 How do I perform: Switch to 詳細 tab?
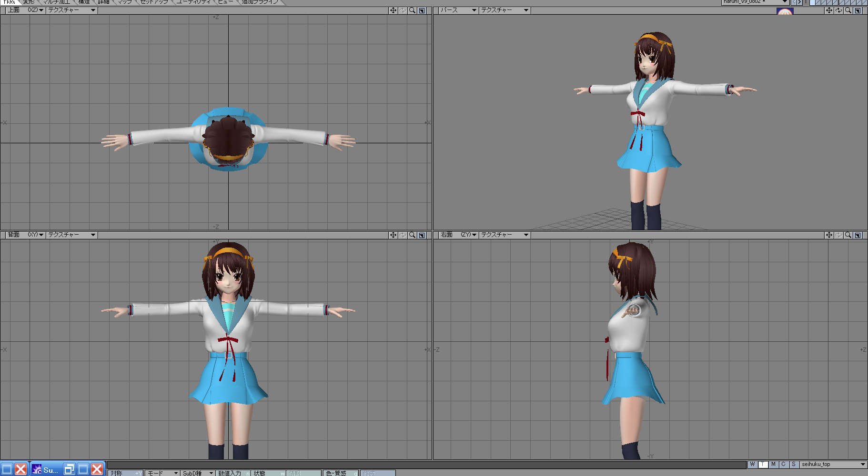pos(103,2)
